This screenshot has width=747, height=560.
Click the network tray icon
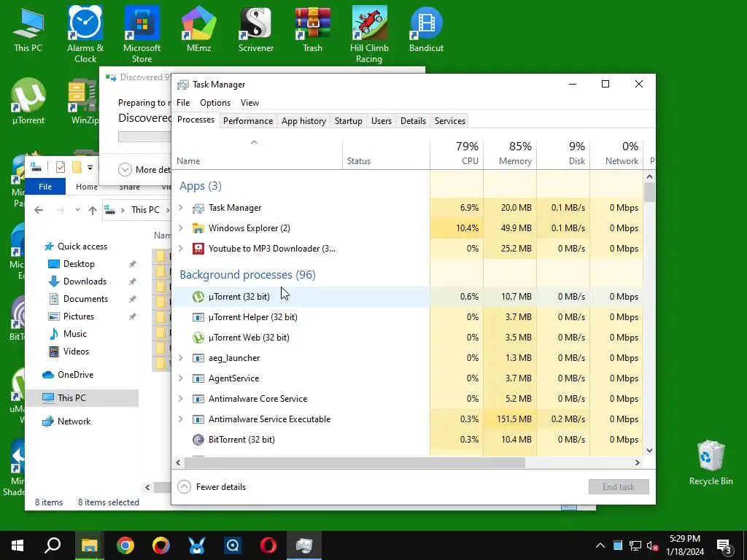635,545
